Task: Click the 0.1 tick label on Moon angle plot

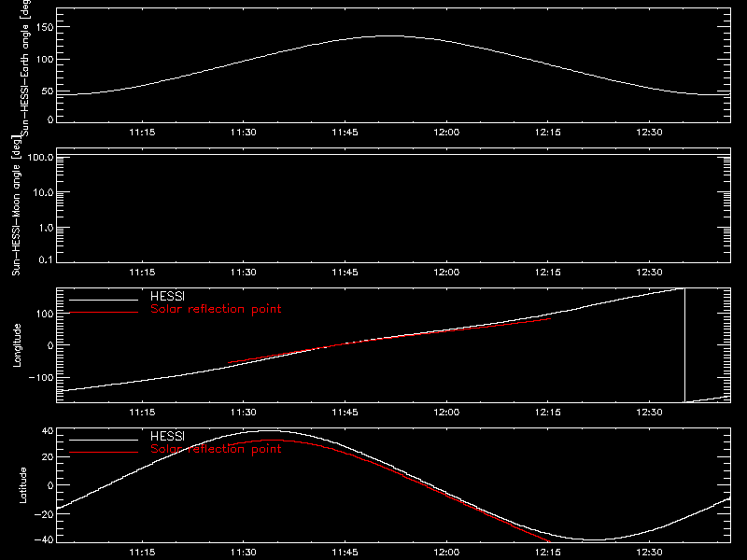Action: point(46,259)
